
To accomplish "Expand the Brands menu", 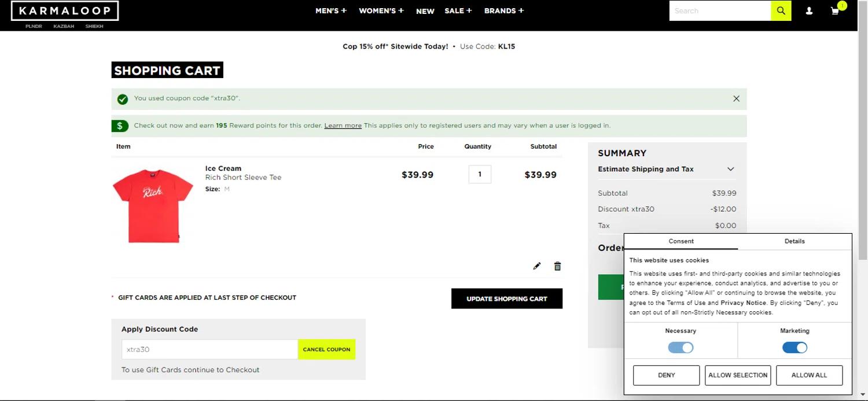I will point(503,11).
